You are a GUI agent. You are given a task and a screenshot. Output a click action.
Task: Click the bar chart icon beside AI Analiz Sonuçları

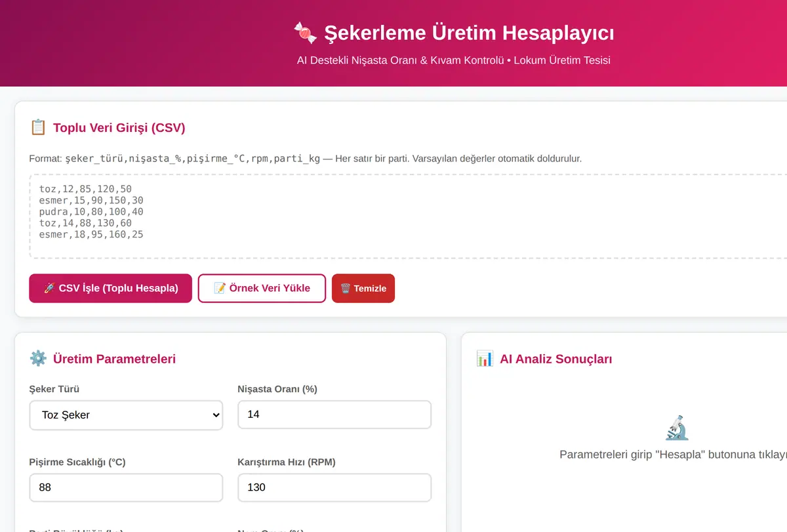point(485,358)
